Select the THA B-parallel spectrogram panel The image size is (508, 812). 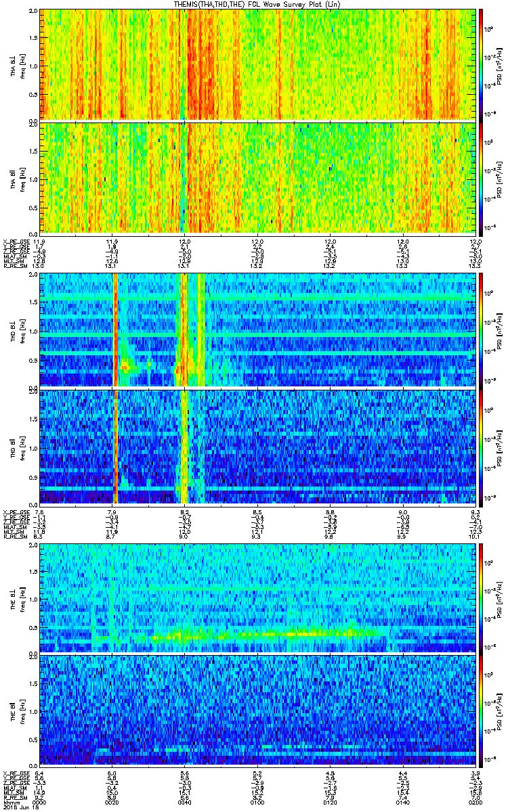click(x=257, y=179)
